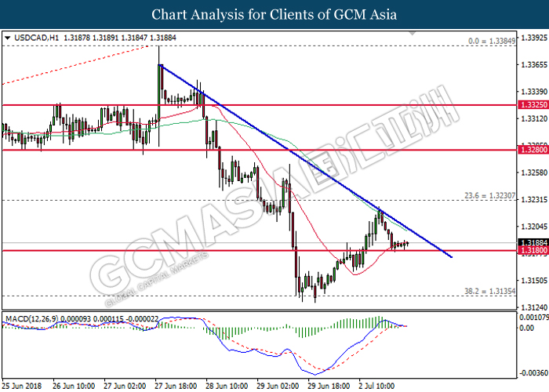Image resolution: width=549 pixels, height=392 pixels.
Task: Click the MACD(12,26,9) indicator label
Action: [x=31, y=319]
